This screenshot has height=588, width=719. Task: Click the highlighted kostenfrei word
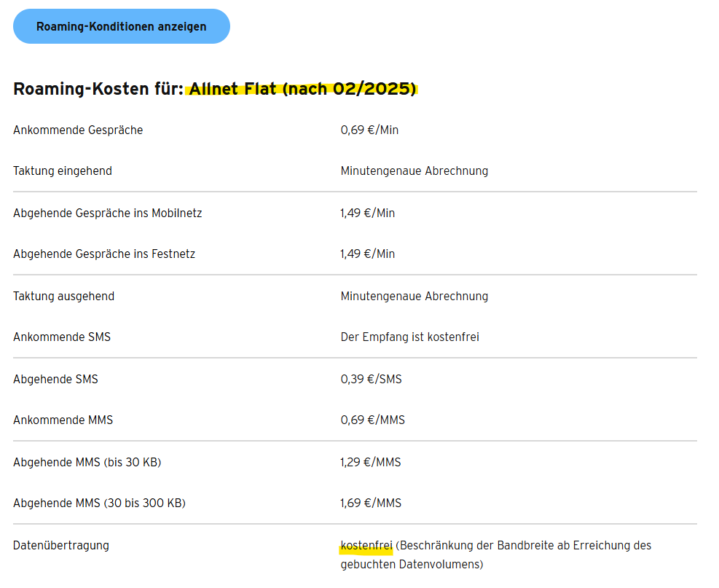click(x=366, y=546)
